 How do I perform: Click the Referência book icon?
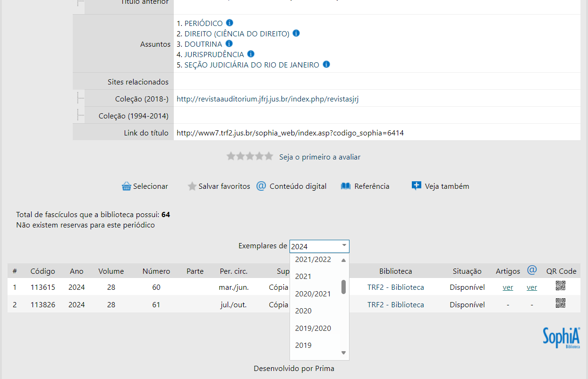click(x=346, y=186)
